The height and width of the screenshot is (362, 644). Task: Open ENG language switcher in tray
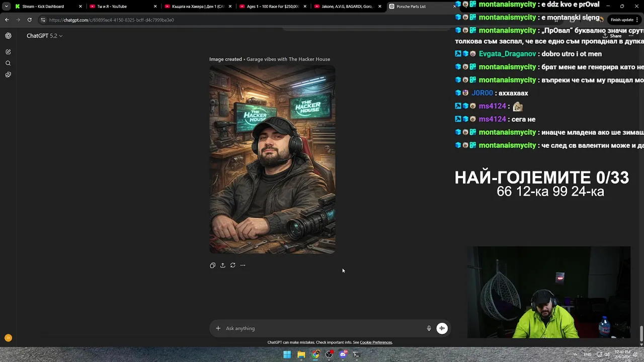pos(587,354)
